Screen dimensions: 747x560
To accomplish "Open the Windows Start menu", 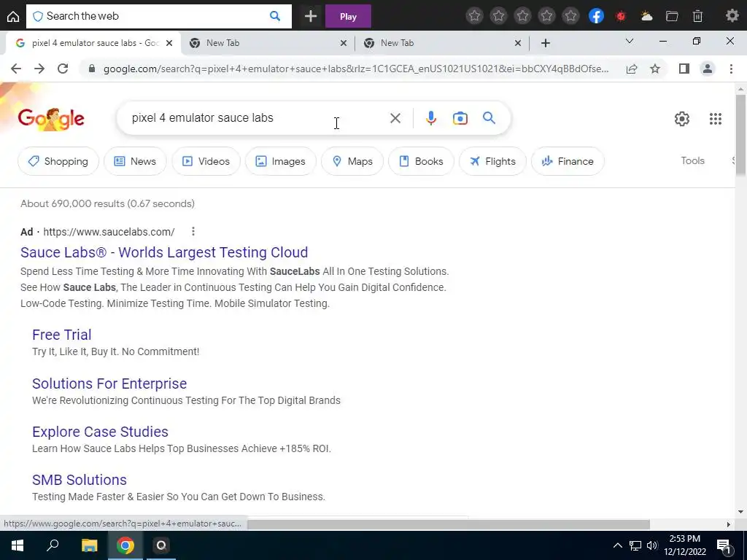I will point(18,545).
